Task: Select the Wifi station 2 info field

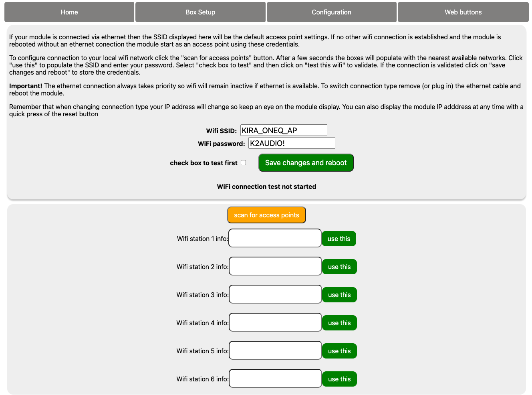Action: [275, 266]
